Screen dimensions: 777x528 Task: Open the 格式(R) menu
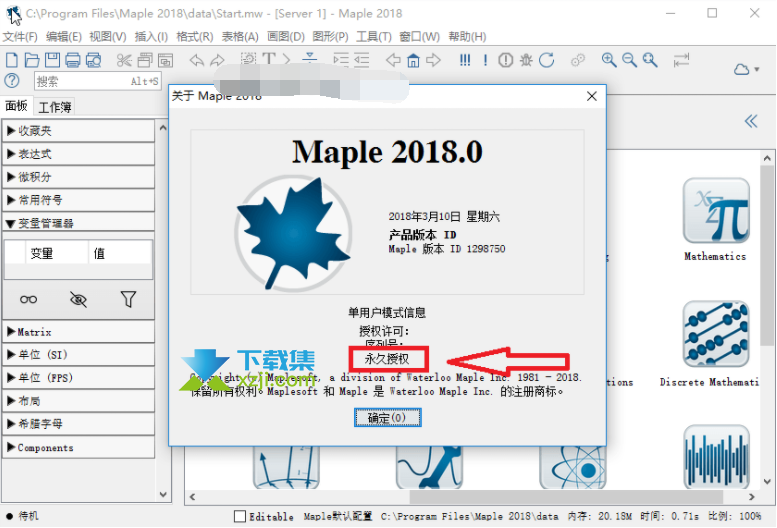pyautogui.click(x=195, y=37)
